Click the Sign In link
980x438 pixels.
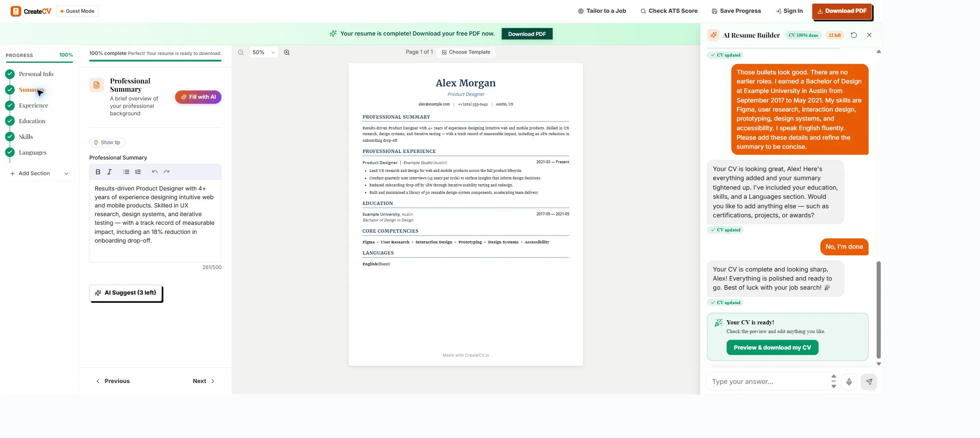[789, 11]
